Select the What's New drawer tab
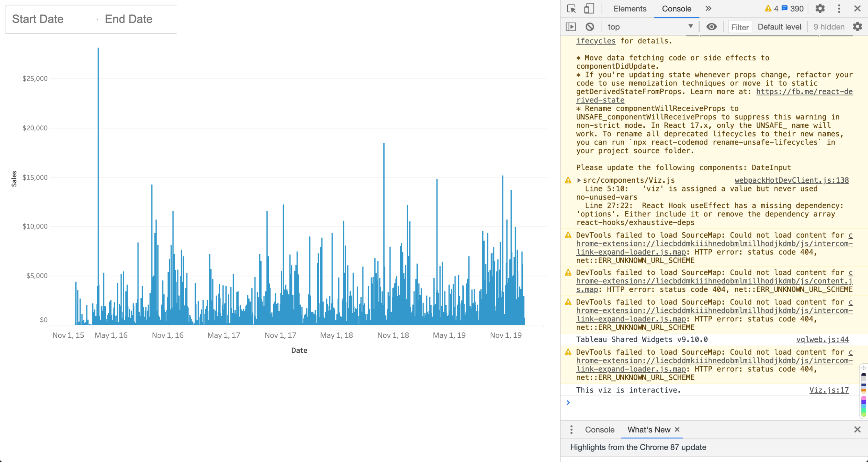 tap(649, 430)
